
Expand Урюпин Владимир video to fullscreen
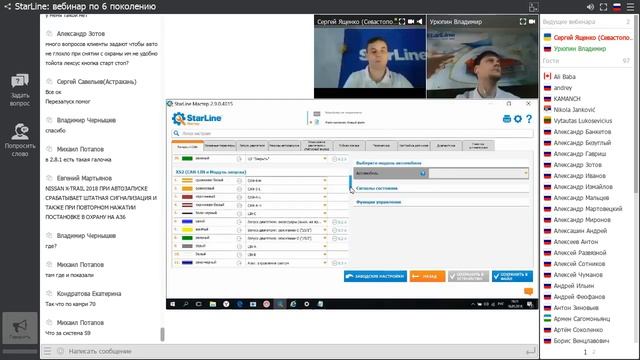(x=523, y=22)
